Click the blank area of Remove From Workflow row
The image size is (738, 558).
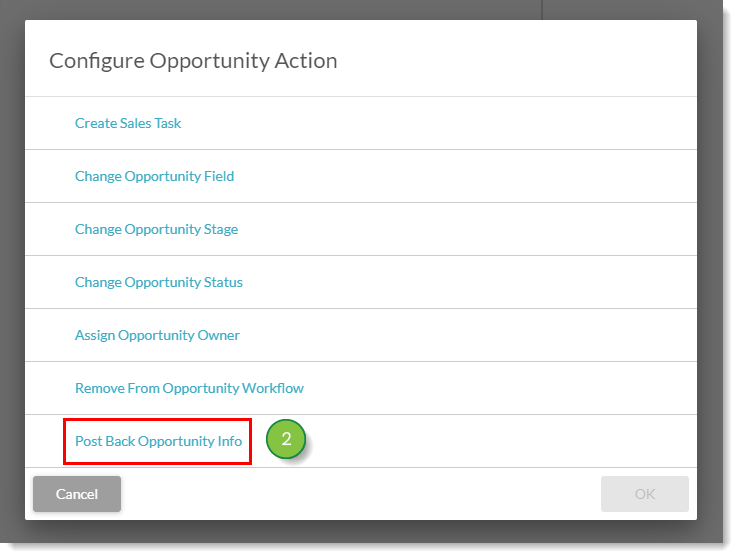[499, 388]
